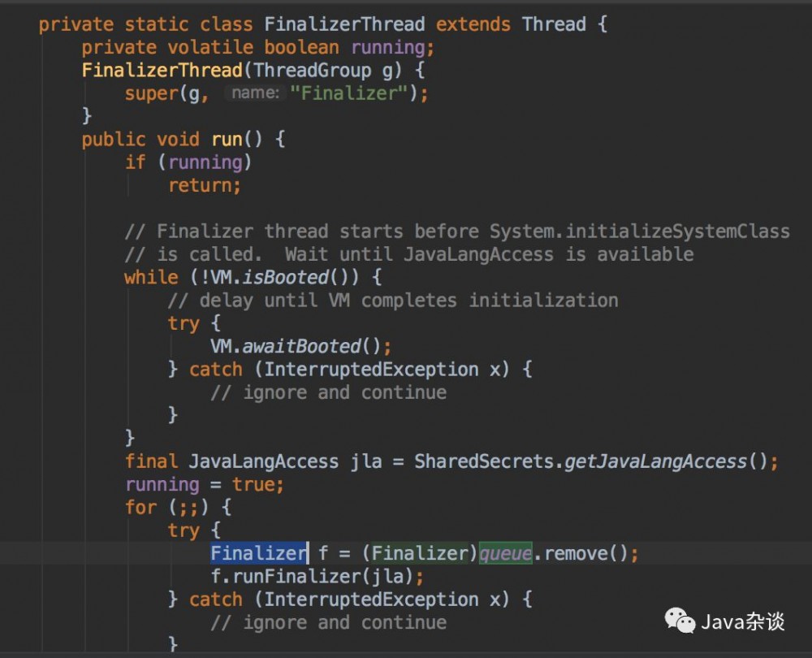The width and height of the screenshot is (812, 658).
Task: Click 'SharedSecrets' class reference
Action: pyautogui.click(x=484, y=461)
